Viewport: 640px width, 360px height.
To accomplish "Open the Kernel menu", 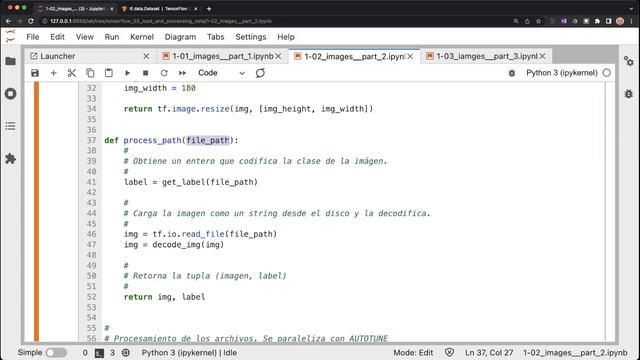I will (x=142, y=37).
